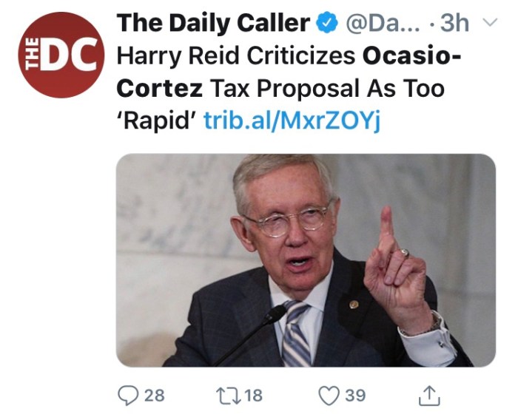Click the retweet arrows icon
The image size is (518, 420).
tap(227, 396)
